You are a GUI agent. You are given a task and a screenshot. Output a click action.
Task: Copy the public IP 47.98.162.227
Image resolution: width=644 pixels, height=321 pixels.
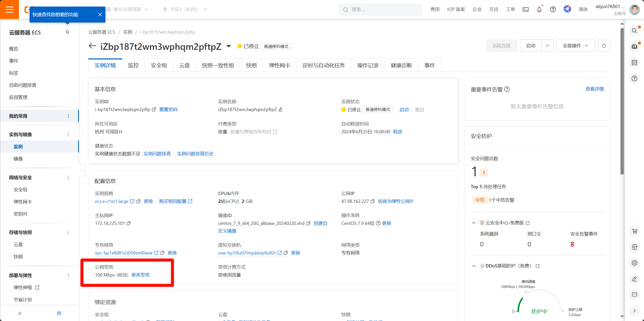[x=372, y=201]
